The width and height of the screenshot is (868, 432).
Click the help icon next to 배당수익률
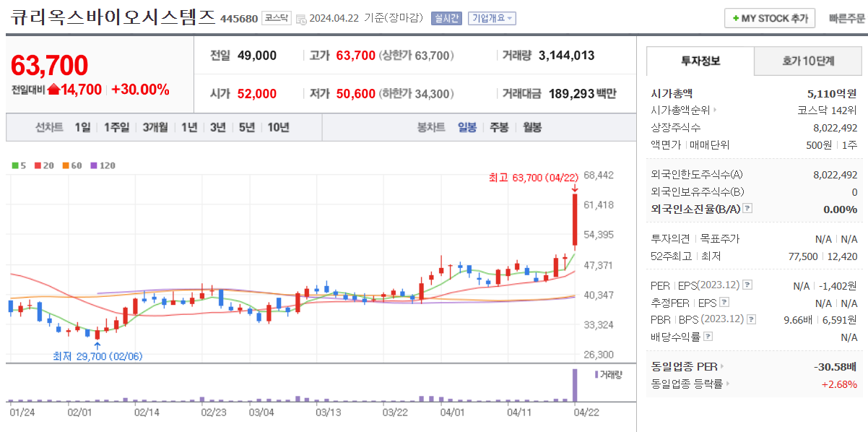708,337
